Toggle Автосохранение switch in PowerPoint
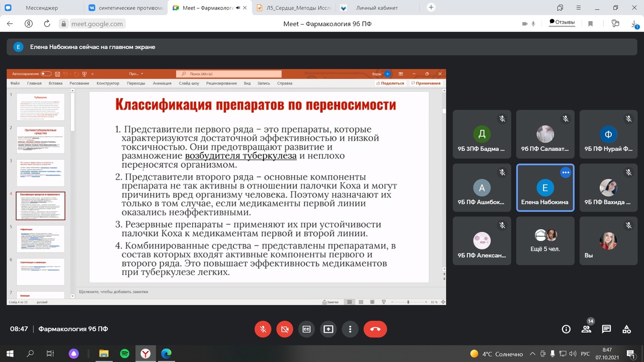The width and height of the screenshot is (644, 362). tap(46, 74)
